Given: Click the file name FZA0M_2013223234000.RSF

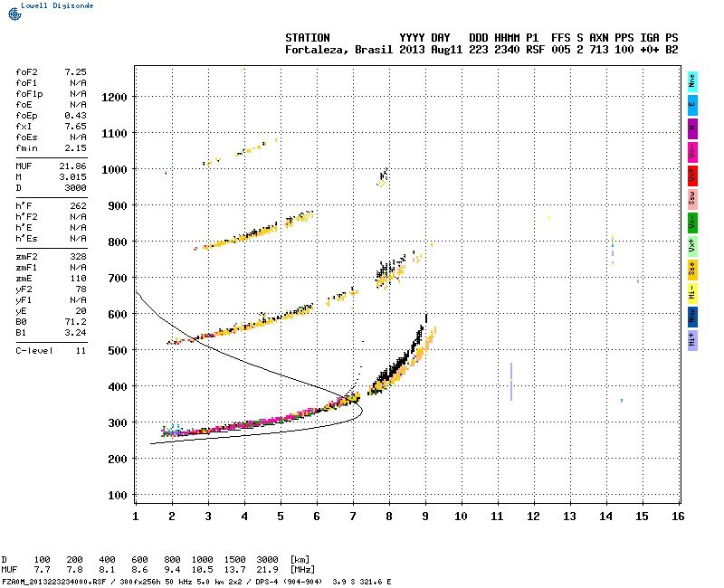Looking at the screenshot, I should pyautogui.click(x=54, y=582).
